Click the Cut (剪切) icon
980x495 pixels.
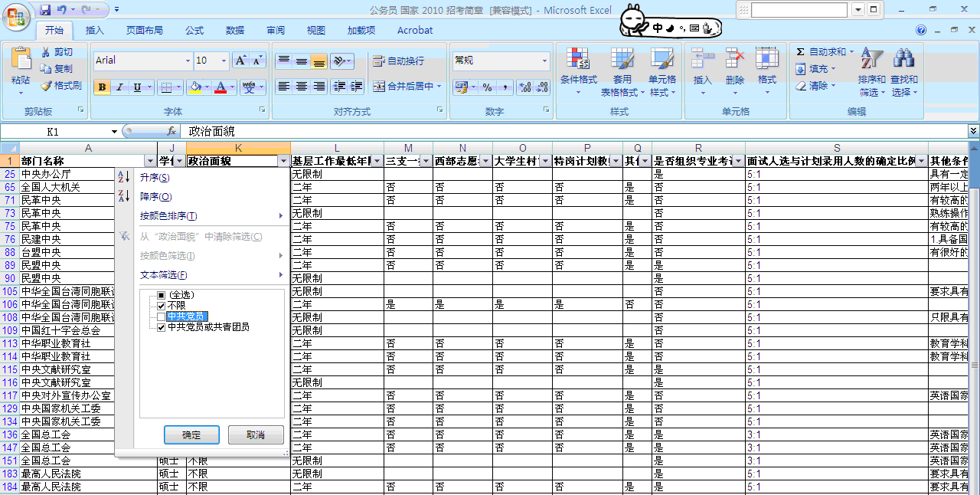point(47,52)
